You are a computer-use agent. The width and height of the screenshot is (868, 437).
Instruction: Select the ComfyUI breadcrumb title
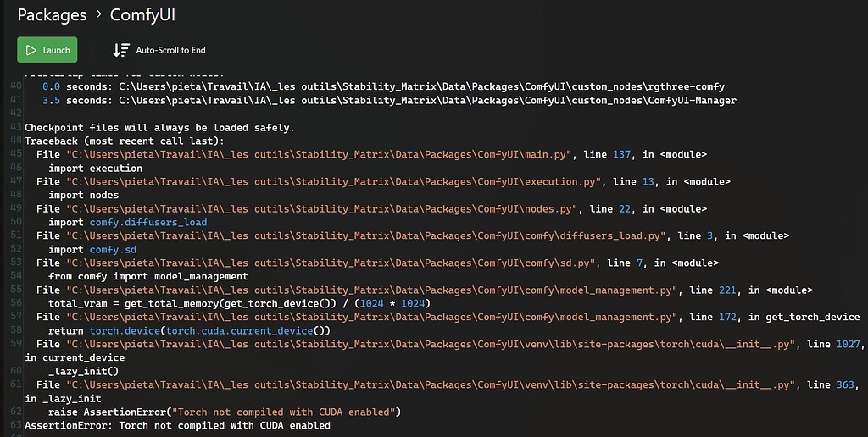pyautogui.click(x=142, y=15)
